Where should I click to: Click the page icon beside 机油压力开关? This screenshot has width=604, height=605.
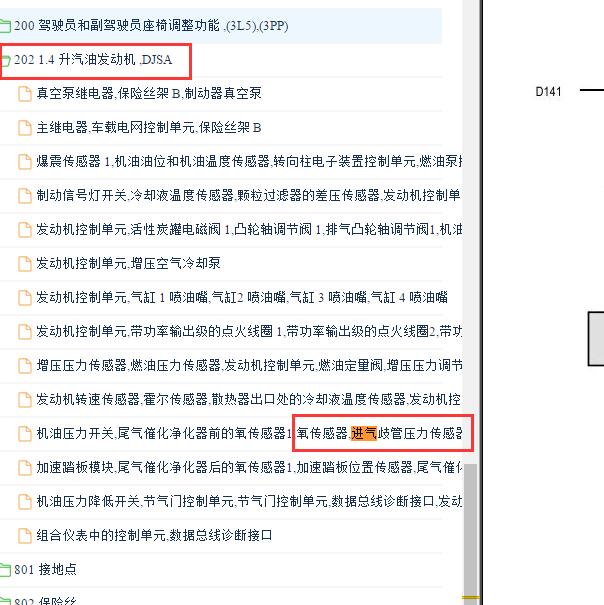25,434
